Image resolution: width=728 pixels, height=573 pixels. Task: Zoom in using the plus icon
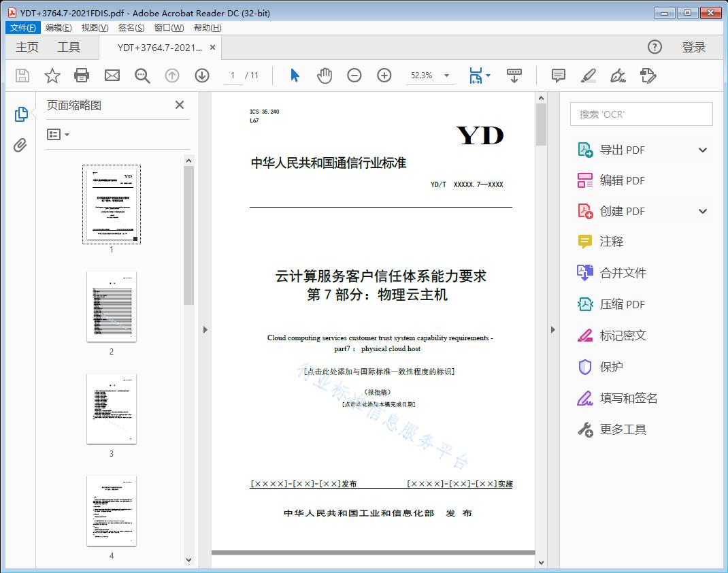coord(384,76)
